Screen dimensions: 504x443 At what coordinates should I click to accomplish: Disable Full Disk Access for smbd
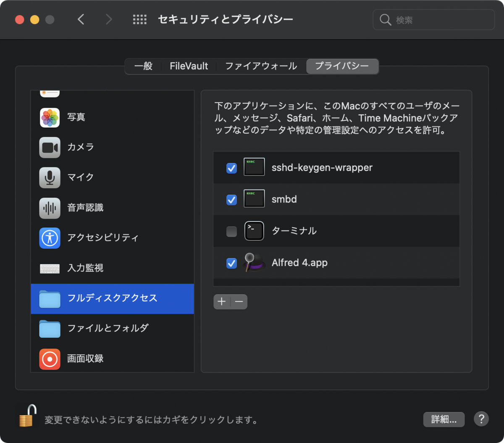(x=231, y=200)
